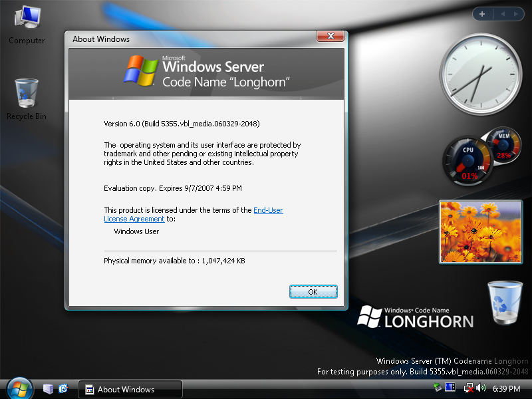Click OK to close About Windows
Viewport: 532px width, 399px height.
pos(313,291)
